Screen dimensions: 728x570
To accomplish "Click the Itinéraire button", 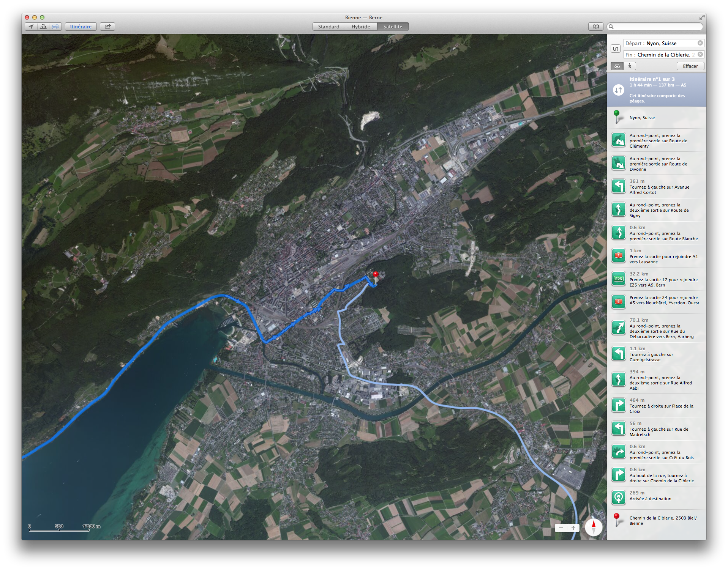I will pos(81,27).
